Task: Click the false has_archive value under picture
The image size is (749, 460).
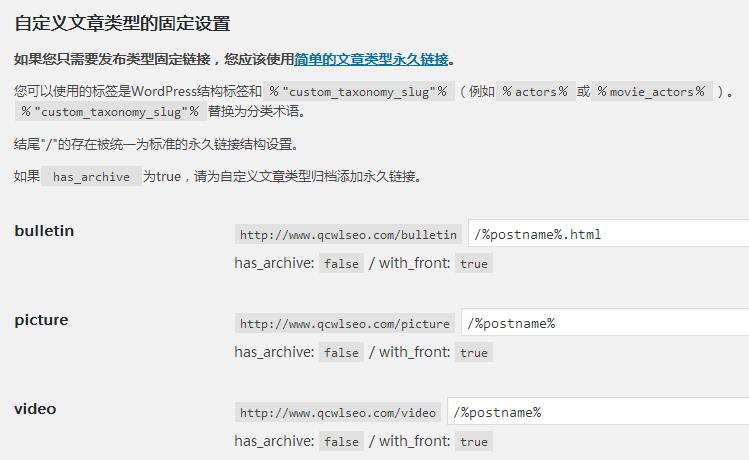Action: (x=342, y=353)
